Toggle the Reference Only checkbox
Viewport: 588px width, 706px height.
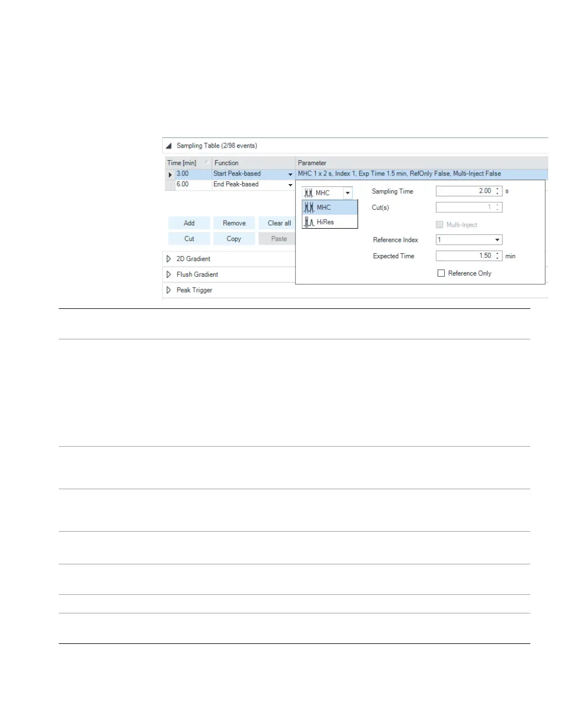(441, 273)
